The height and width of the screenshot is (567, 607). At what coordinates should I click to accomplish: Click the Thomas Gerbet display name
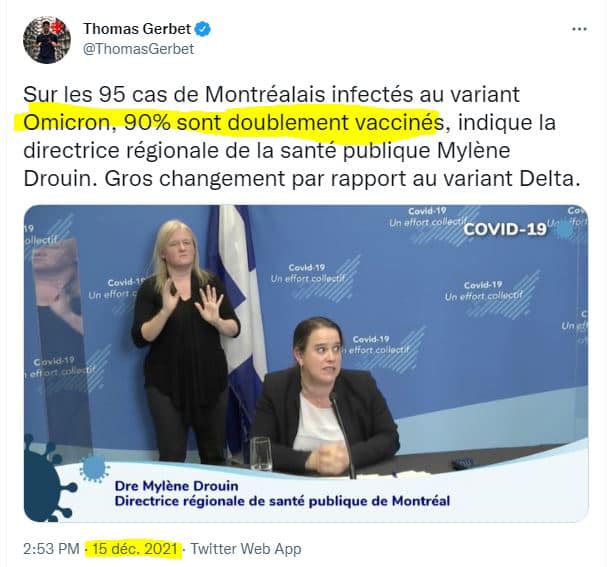[137, 29]
